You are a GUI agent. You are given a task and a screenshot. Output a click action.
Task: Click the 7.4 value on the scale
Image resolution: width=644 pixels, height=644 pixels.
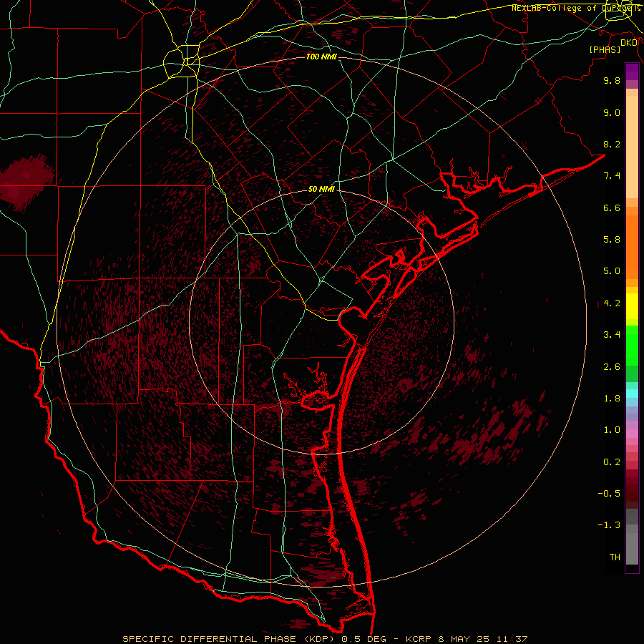[612, 176]
